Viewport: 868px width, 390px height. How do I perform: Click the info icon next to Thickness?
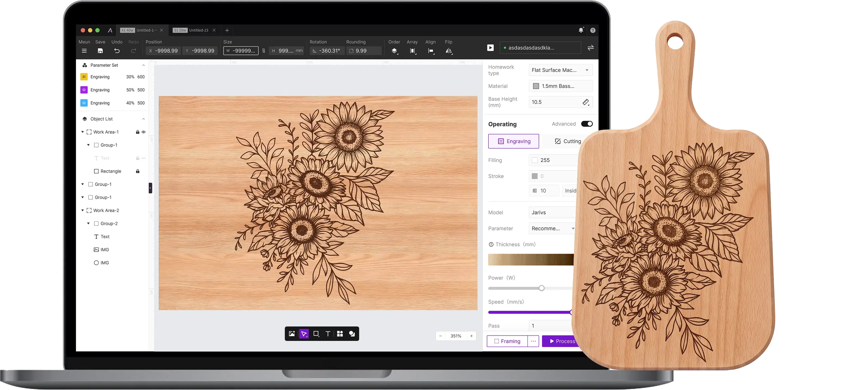tap(491, 245)
